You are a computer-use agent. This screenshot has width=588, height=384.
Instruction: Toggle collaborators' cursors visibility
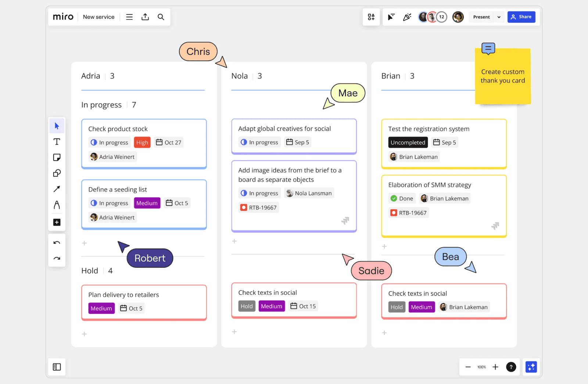click(391, 17)
